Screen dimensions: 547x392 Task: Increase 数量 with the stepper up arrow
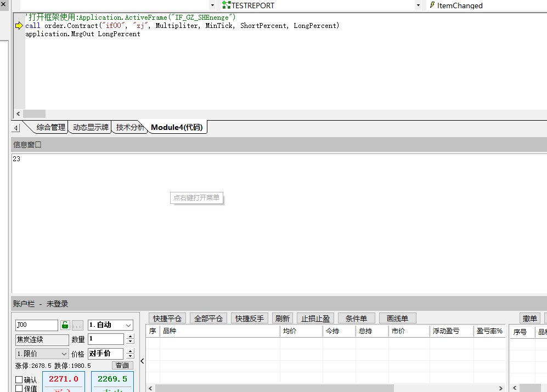[130, 337]
